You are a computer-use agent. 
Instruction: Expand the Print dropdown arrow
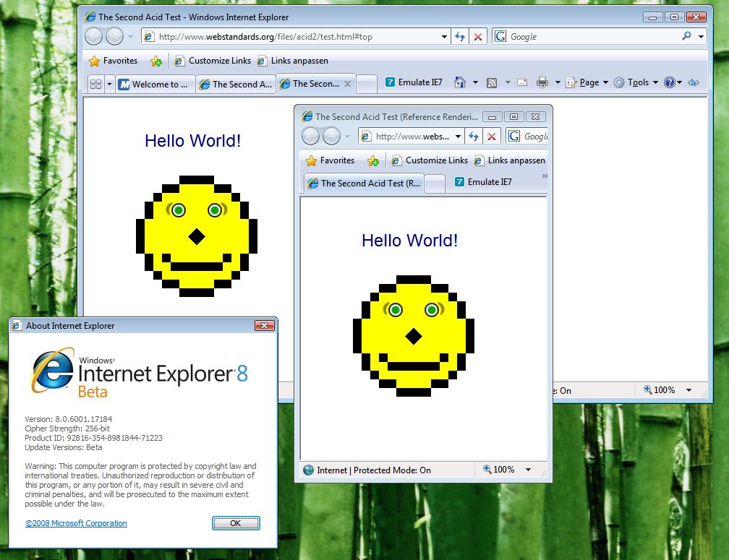[558, 82]
